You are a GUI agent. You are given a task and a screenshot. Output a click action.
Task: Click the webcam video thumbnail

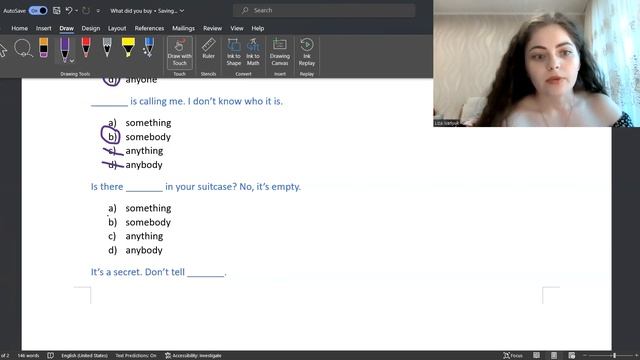[536, 63]
